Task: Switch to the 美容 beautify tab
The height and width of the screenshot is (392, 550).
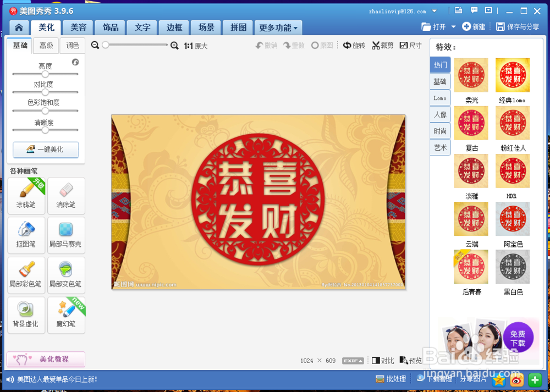Action: (x=78, y=27)
